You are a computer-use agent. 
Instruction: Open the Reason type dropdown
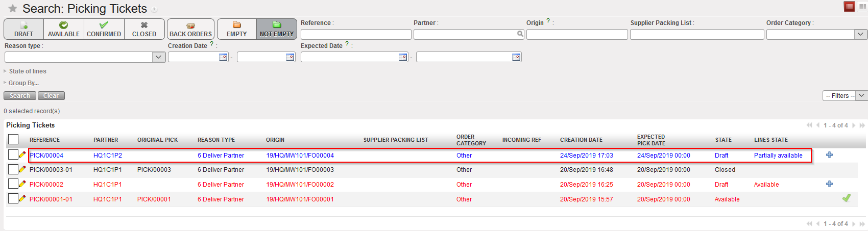pyautogui.click(x=158, y=57)
